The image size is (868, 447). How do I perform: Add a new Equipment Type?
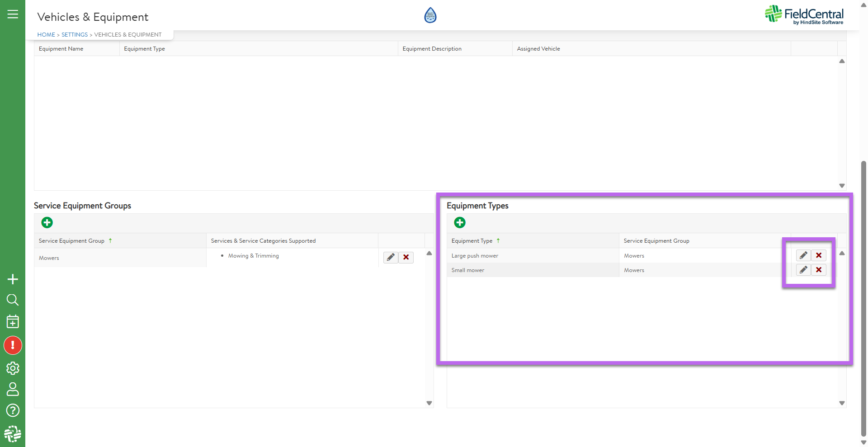[x=460, y=222]
